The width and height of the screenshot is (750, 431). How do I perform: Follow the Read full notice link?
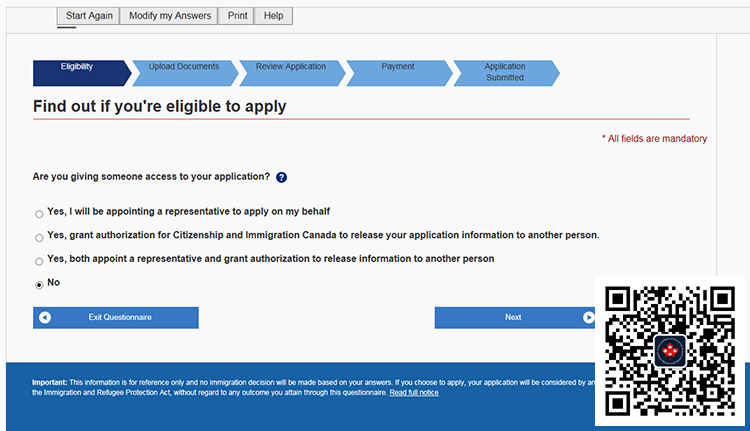tap(414, 393)
